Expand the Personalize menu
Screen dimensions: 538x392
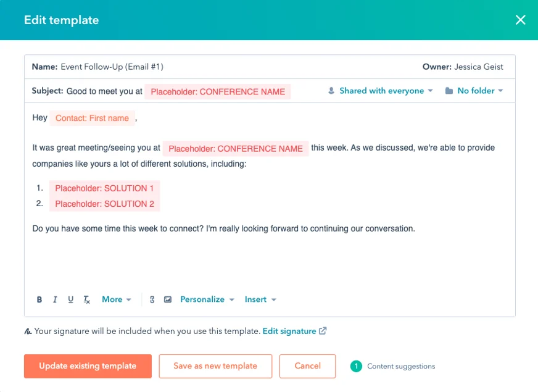tap(207, 299)
